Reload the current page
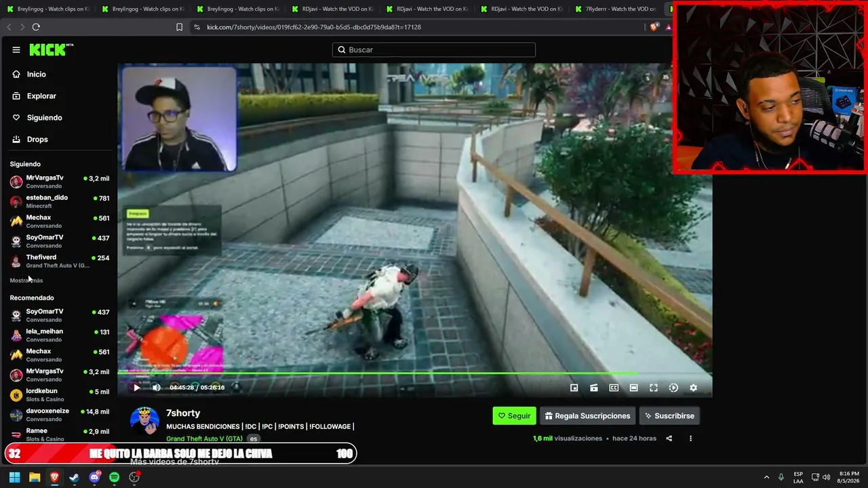This screenshot has height=488, width=868. (x=36, y=27)
